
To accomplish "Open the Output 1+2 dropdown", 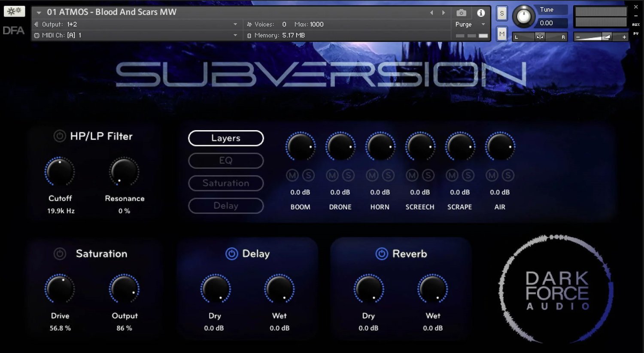I will pyautogui.click(x=235, y=24).
